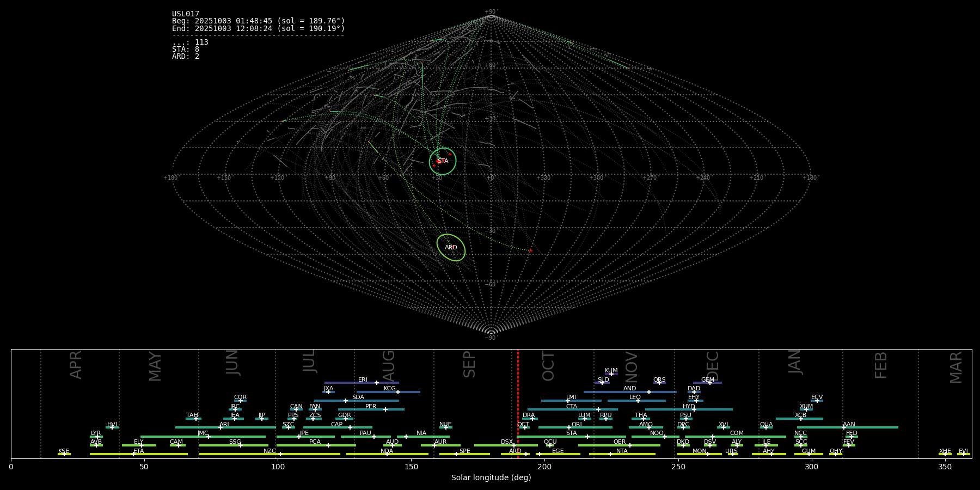Select the ARD radiant ellipse on the sky map
The width and height of the screenshot is (980, 490).
pos(451,248)
